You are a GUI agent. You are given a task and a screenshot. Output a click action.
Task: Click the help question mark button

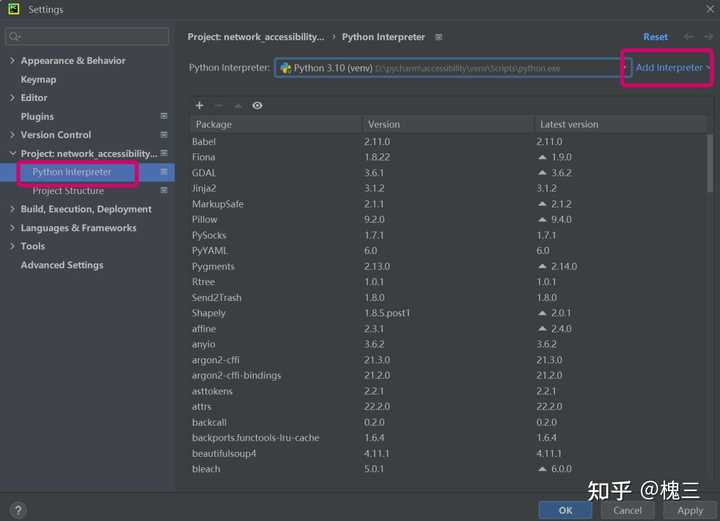[18, 510]
